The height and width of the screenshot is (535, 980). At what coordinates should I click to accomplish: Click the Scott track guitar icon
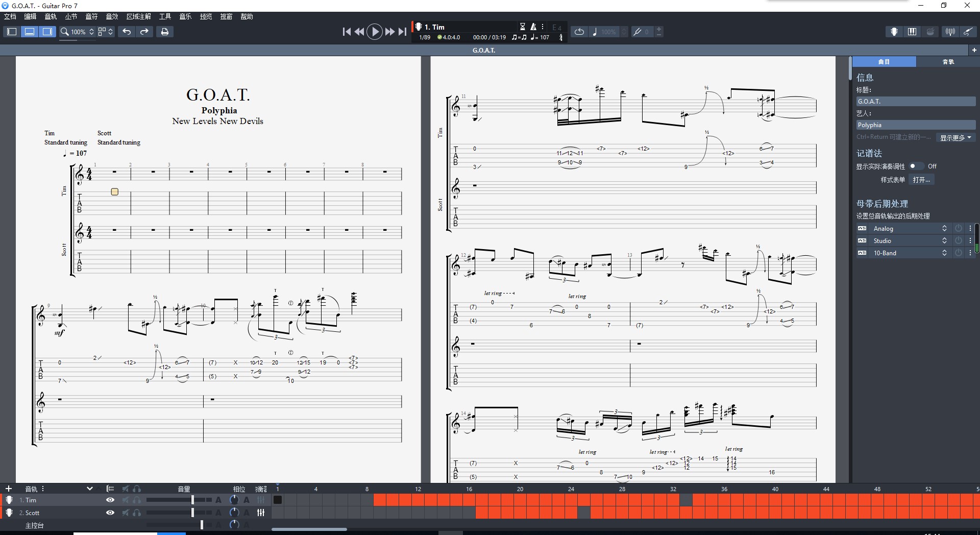(9, 513)
